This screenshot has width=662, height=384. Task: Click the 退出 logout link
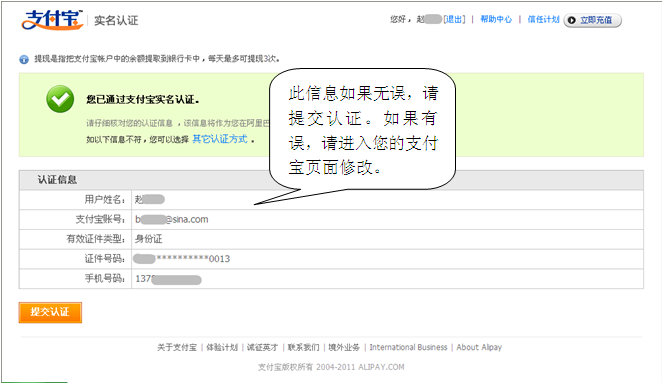coord(454,19)
